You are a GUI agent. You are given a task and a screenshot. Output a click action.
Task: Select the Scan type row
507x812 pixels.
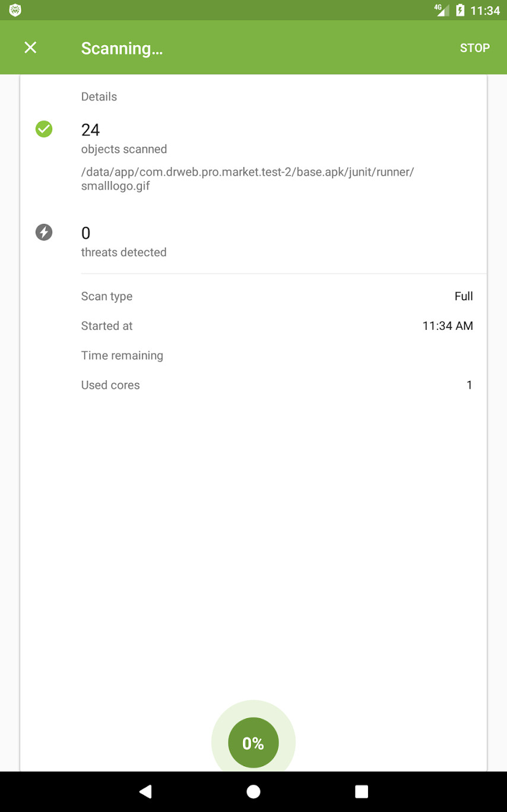[277, 296]
